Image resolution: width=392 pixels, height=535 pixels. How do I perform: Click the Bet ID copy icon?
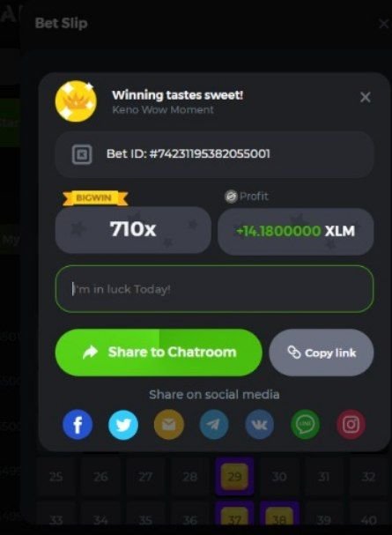click(82, 154)
